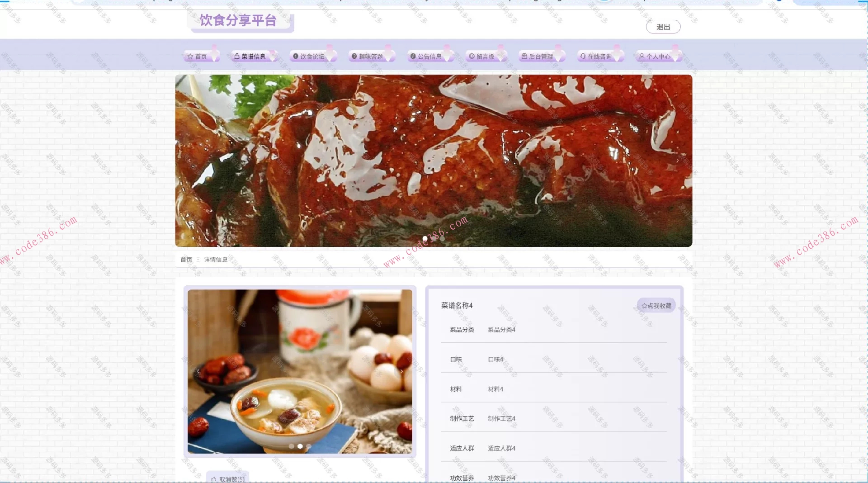Open 首页 from the breadcrumb trail
This screenshot has width=868, height=483.
(186, 260)
